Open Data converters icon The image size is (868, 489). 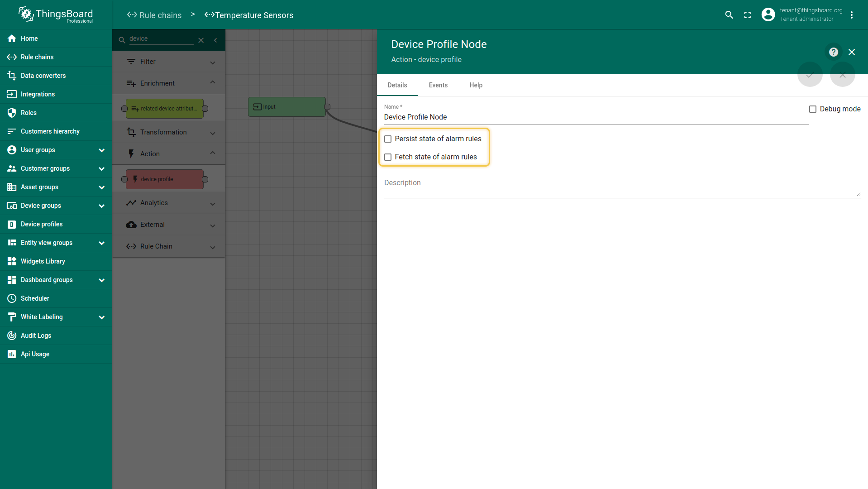click(x=12, y=76)
